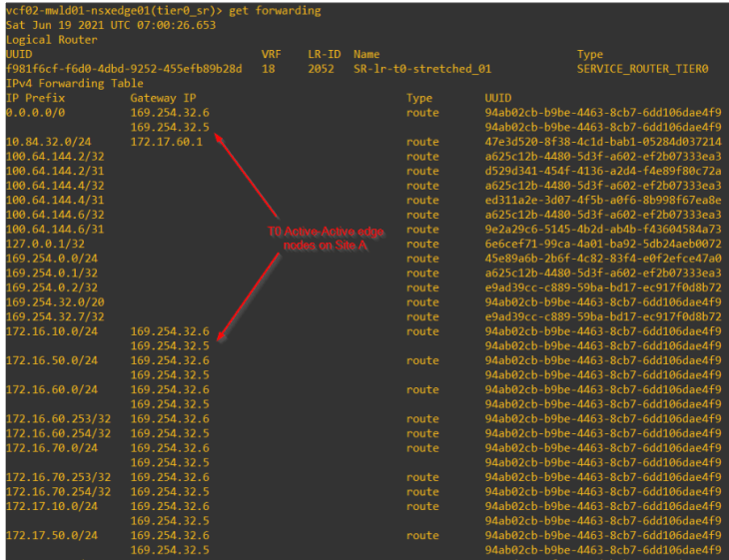Select UUID f981f6cf-f6d0-4dbd-9252-455efb89b28d
The height and width of the screenshot is (560, 729).
pos(124,69)
